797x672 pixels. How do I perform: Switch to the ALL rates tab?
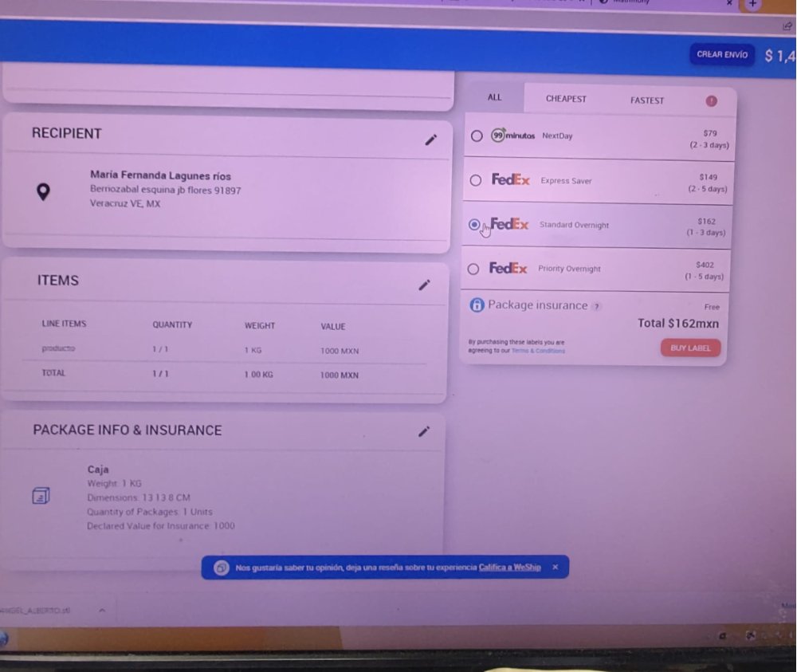pos(495,97)
